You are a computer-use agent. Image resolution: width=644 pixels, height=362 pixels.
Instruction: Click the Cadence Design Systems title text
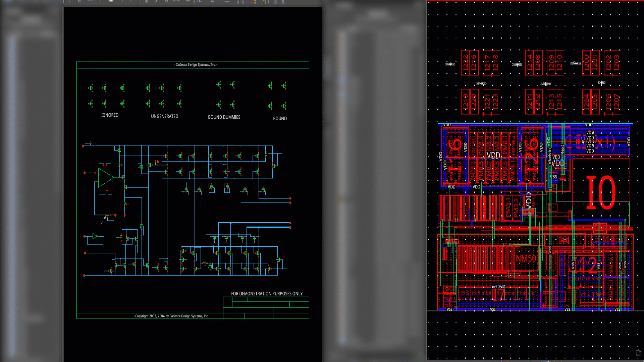point(196,65)
